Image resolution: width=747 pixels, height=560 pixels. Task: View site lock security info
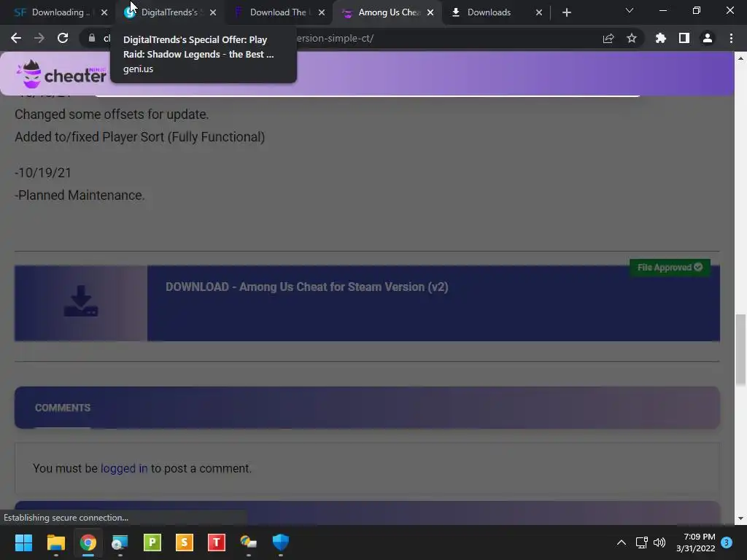point(92,38)
